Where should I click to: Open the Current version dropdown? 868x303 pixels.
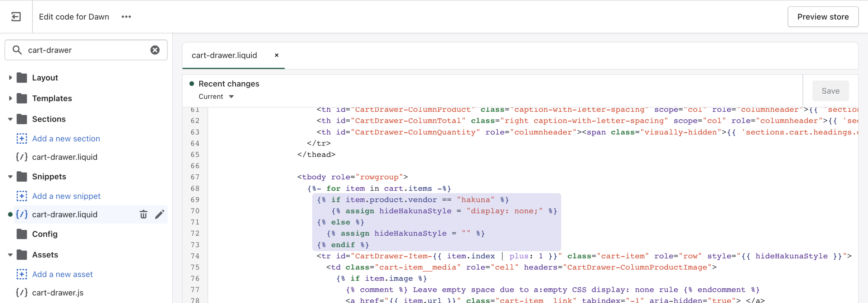coord(216,97)
